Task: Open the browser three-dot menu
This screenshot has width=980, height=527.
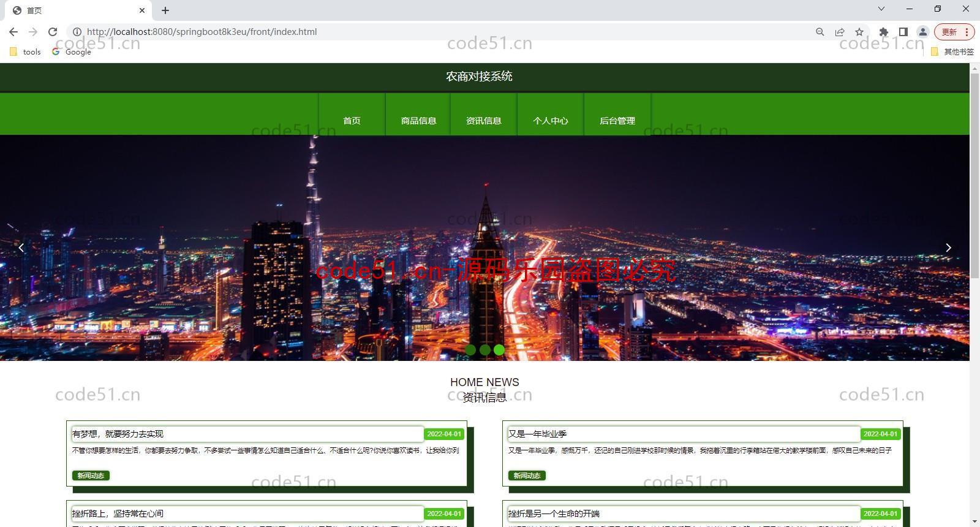Action: (967, 32)
